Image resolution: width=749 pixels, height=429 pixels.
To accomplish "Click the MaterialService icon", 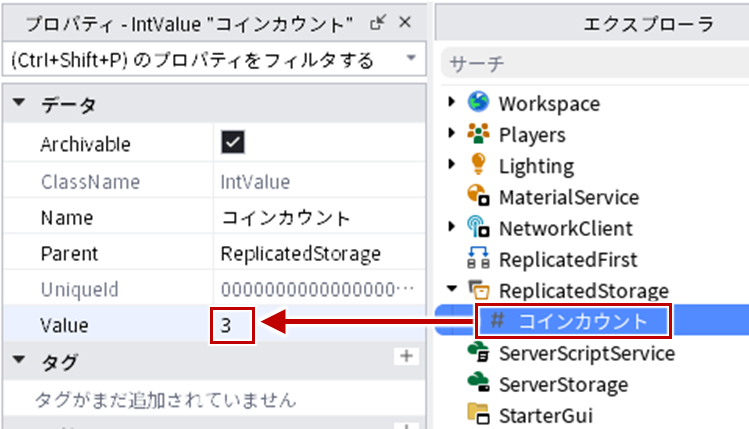I will [478, 195].
